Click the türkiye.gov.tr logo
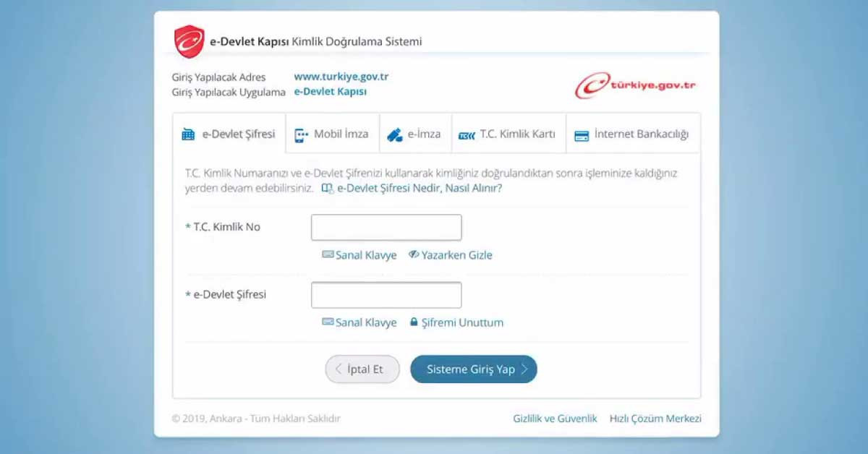868x454 pixels. tap(636, 85)
